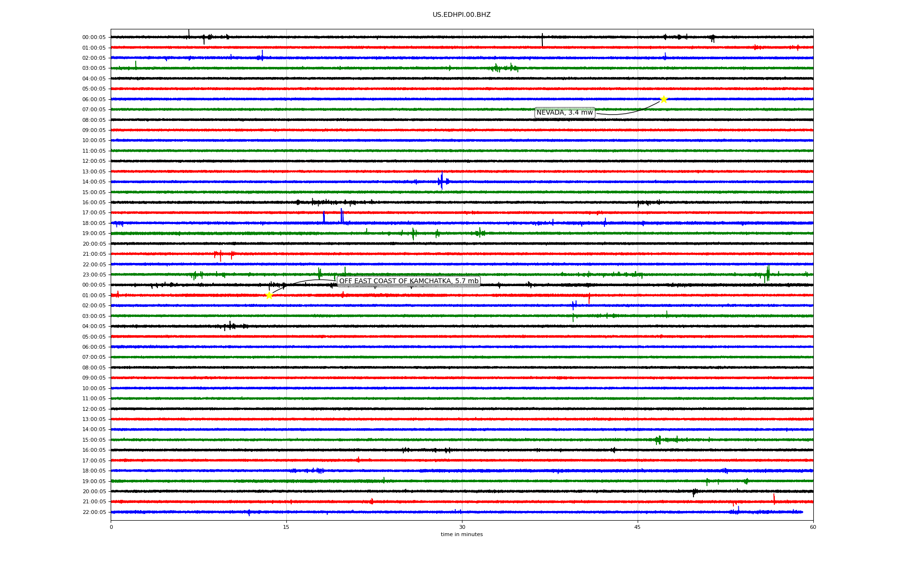Click the 15 tick label on the x-axis
924x578 pixels.
point(286,527)
